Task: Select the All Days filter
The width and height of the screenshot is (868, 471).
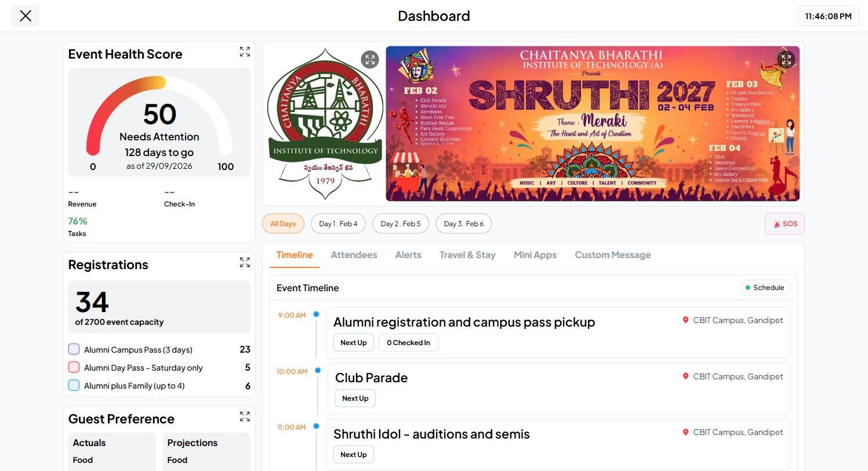Action: 283,224
